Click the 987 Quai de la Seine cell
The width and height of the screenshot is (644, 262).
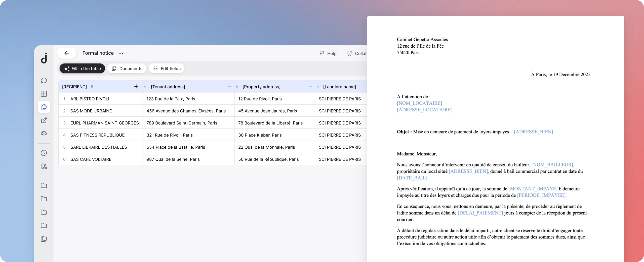[x=188, y=159]
